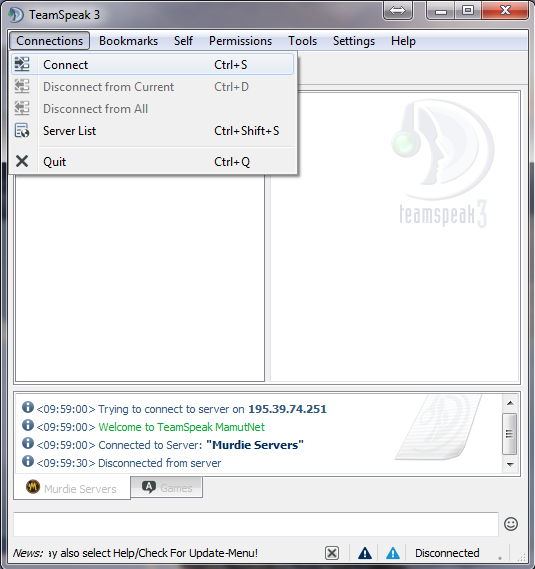Click the Disconnect from Current icon

coord(22,86)
